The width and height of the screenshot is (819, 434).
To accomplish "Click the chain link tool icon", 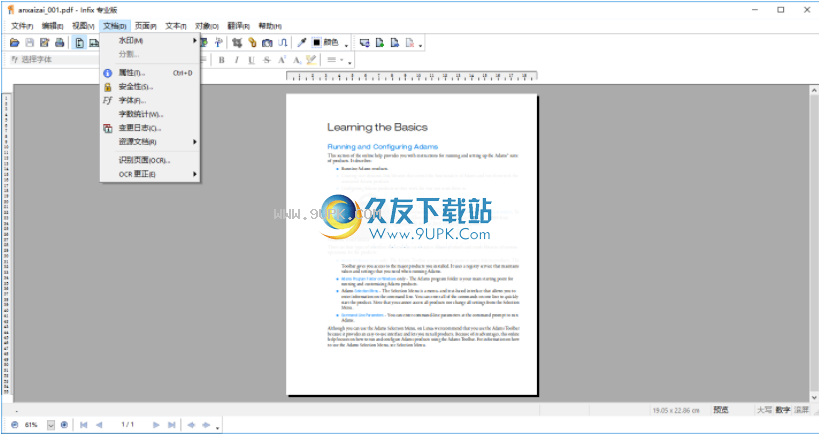I will pos(252,43).
